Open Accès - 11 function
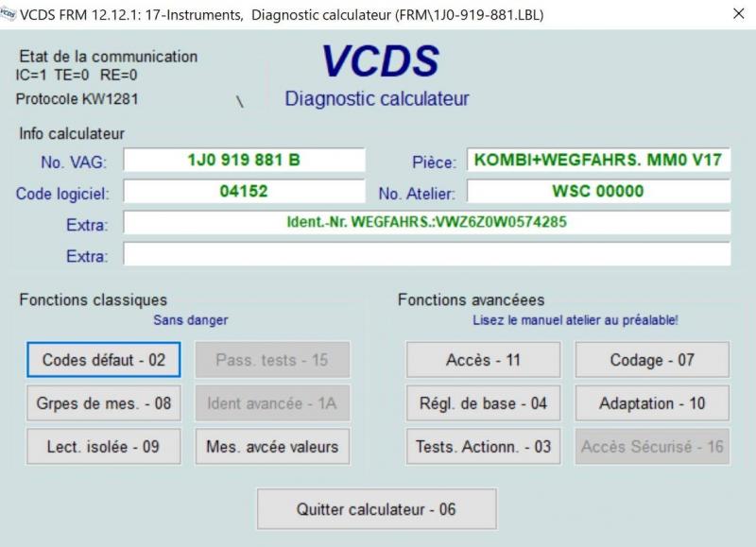Screen dimensions: 756x547 click(484, 360)
